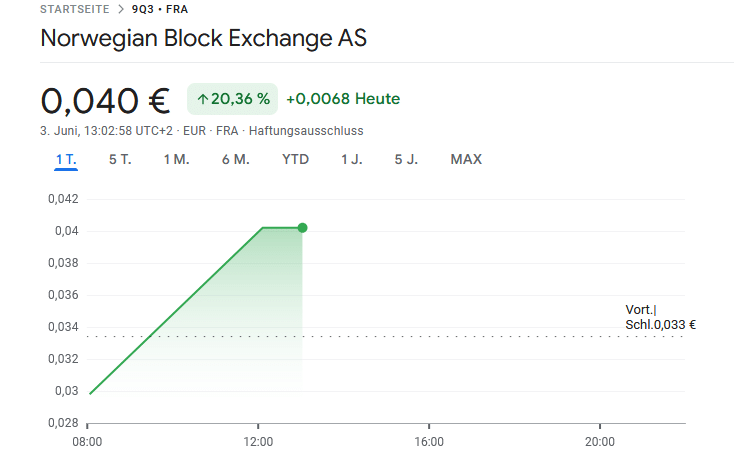Click the +0,0068 Heute change text
This screenshot has height=460, width=734.
[x=343, y=99]
